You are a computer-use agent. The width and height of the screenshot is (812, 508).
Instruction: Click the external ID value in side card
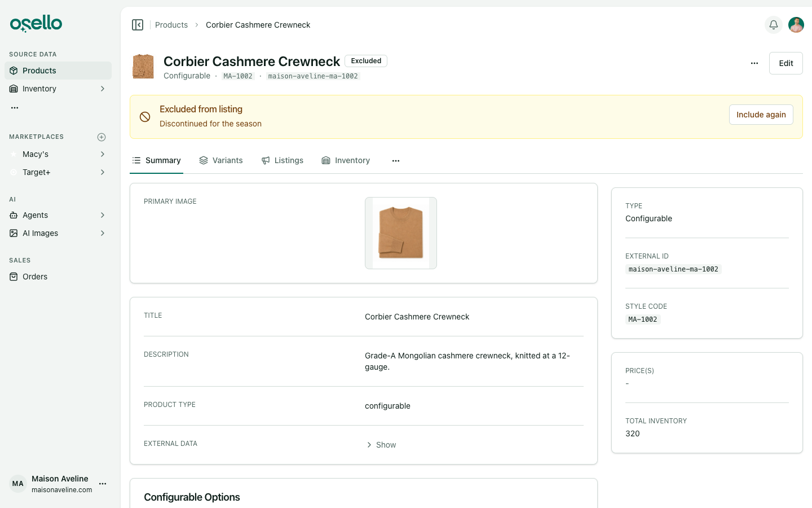click(x=673, y=269)
